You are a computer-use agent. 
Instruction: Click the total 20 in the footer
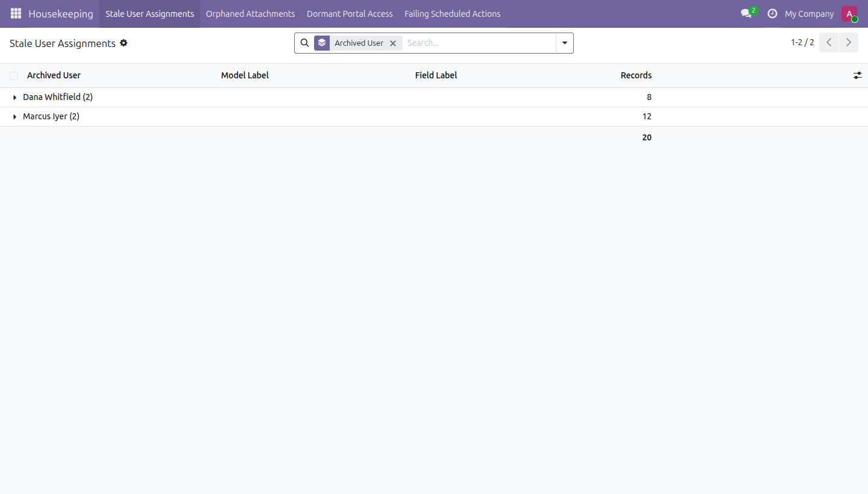pos(647,137)
